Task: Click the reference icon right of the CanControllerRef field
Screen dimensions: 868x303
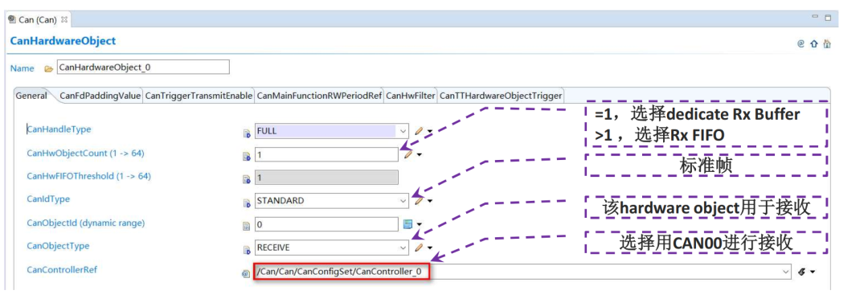Action: click(x=801, y=272)
